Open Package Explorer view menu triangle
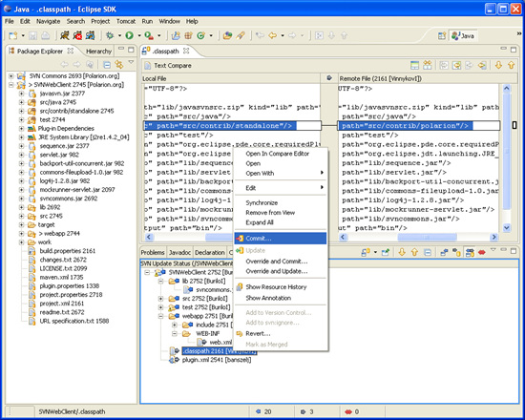Screen dimensions: 525x420 coord(131,63)
